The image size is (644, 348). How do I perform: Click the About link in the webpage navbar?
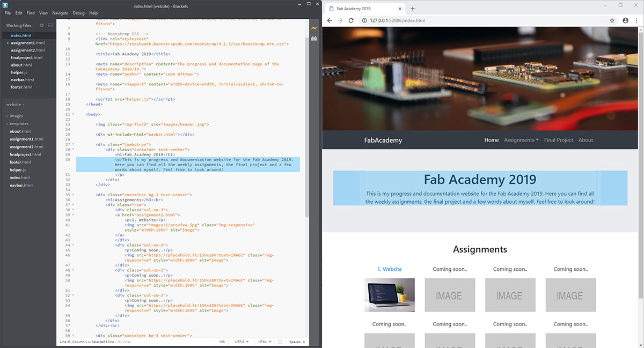586,140
